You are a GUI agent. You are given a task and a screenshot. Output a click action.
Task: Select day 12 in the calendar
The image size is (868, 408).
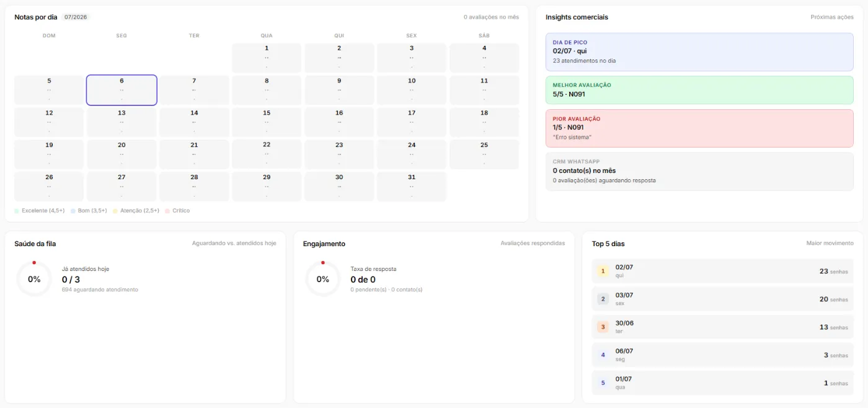(49, 122)
